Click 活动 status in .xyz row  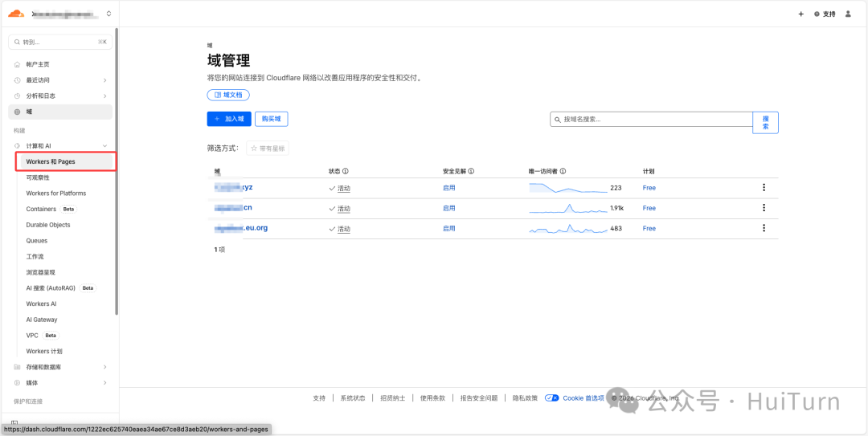344,188
